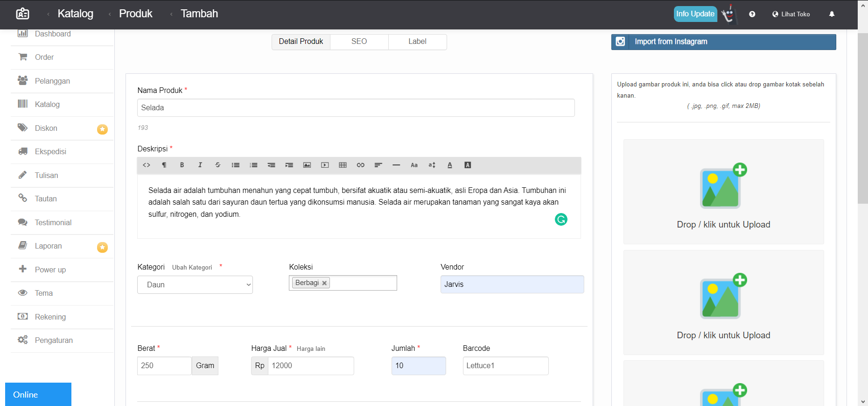868x406 pixels.
Task: Click the Info Update button
Action: click(695, 14)
